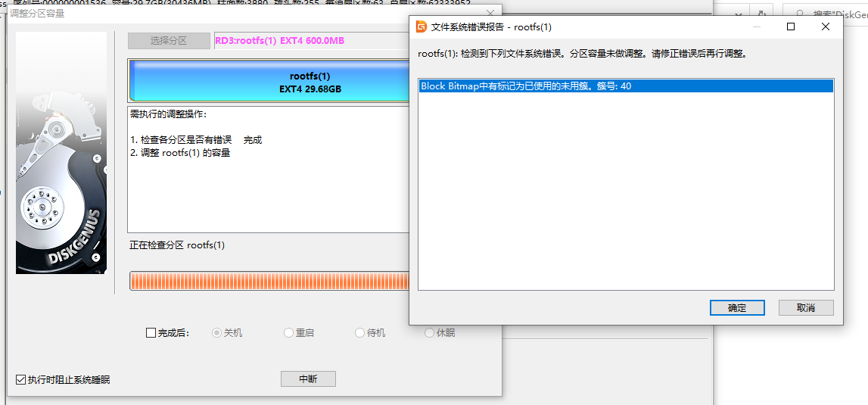Close the file system error report dialog
The image size is (868, 405).
pos(825,26)
